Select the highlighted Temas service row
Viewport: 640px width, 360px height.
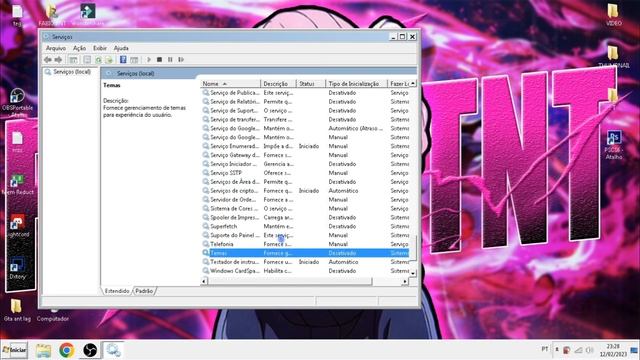tap(305, 253)
